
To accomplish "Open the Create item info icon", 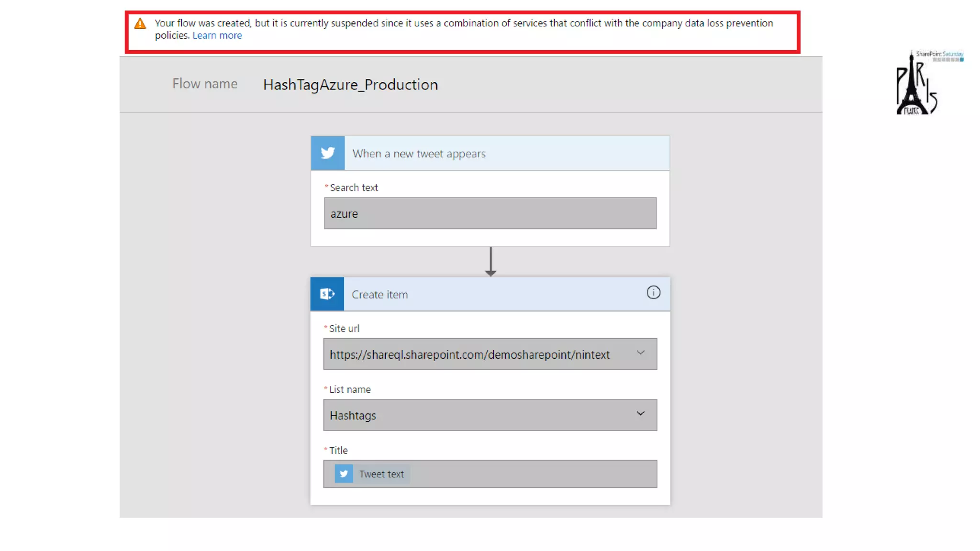I will tap(653, 293).
